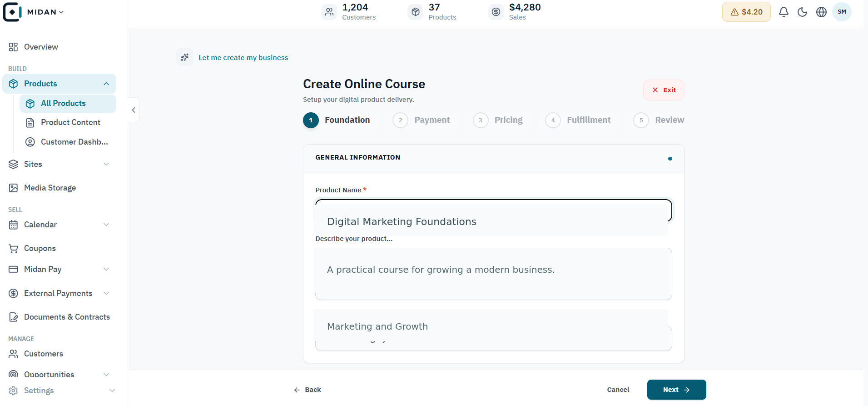The image size is (868, 406).
Task: Expand the Settings submenu chevron
Action: [x=112, y=391]
